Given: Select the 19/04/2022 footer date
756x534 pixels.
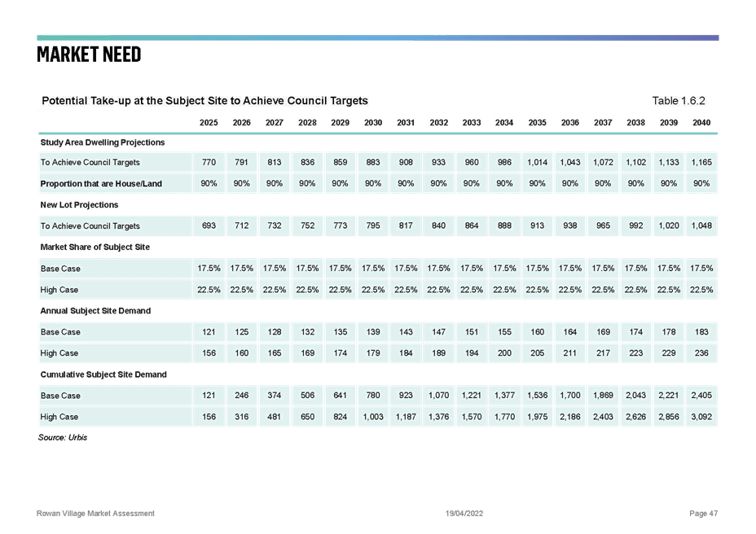Looking at the screenshot, I should point(464,514).
